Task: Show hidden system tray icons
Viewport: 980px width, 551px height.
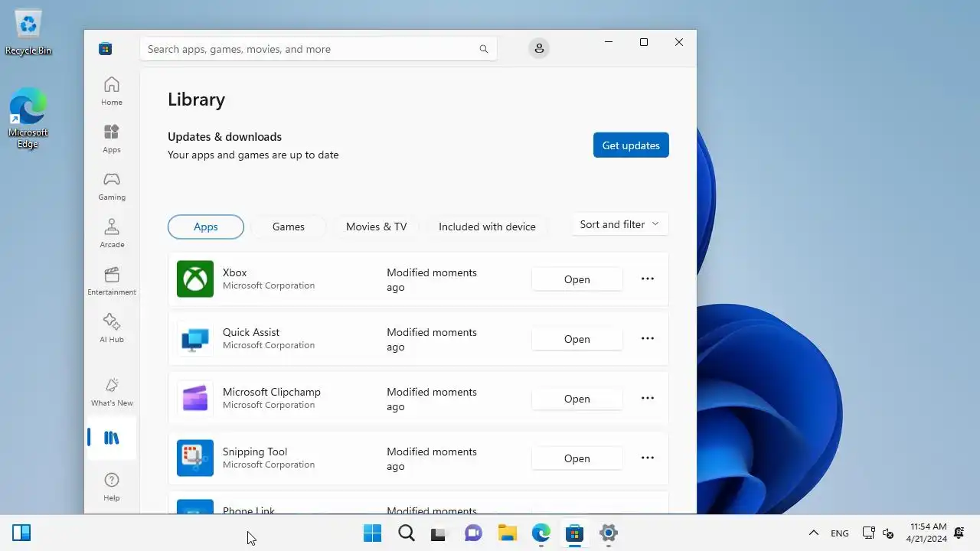Action: tap(813, 533)
